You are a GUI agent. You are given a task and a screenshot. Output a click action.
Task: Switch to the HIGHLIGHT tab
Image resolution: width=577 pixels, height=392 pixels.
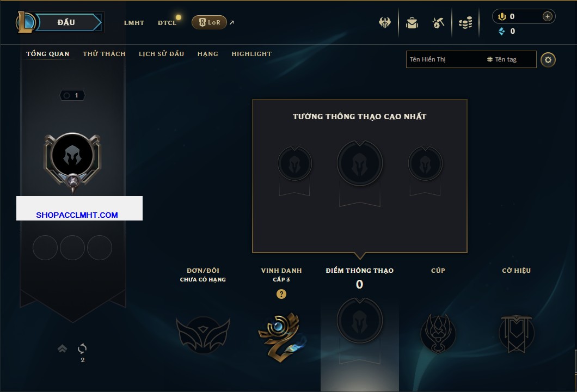[251, 54]
